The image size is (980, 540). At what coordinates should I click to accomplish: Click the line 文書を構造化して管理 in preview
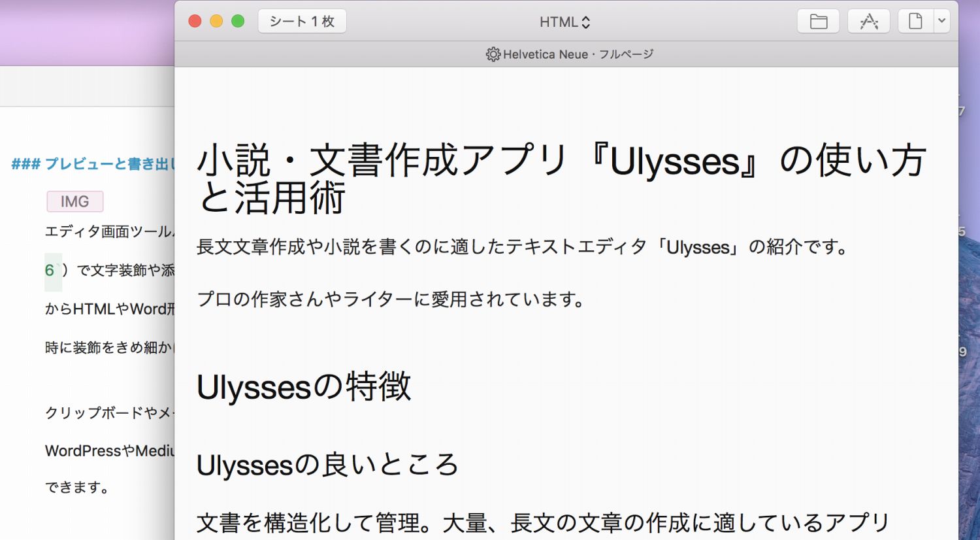[x=544, y=523]
